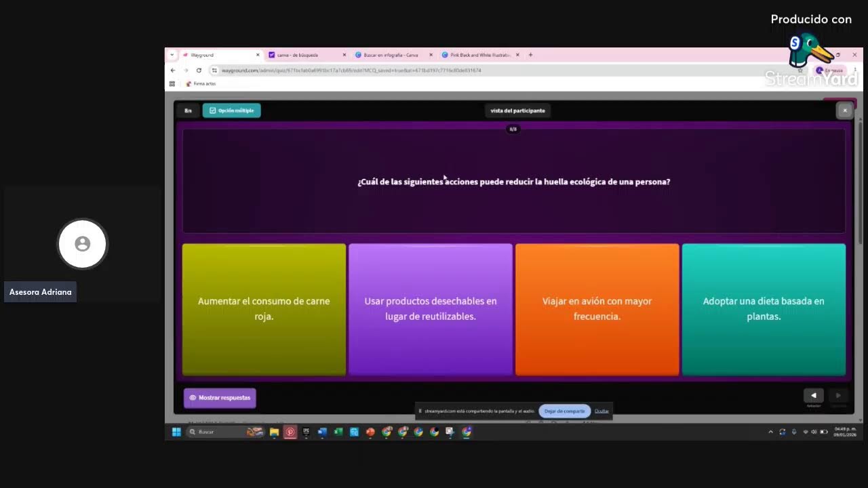Click the Asesora Adriana avatar circle
The height and width of the screenshot is (488, 868).
[83, 244]
